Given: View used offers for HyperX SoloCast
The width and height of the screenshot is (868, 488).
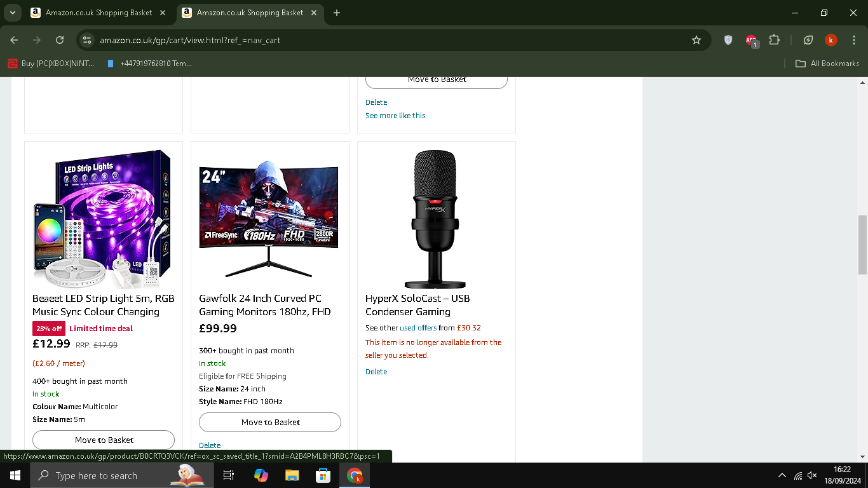Looking at the screenshot, I should point(418,328).
